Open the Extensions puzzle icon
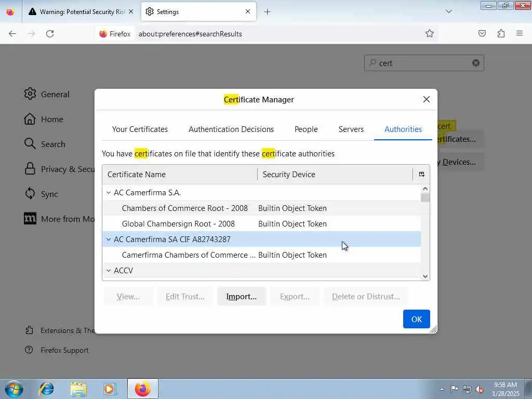The image size is (532, 399). (501, 33)
